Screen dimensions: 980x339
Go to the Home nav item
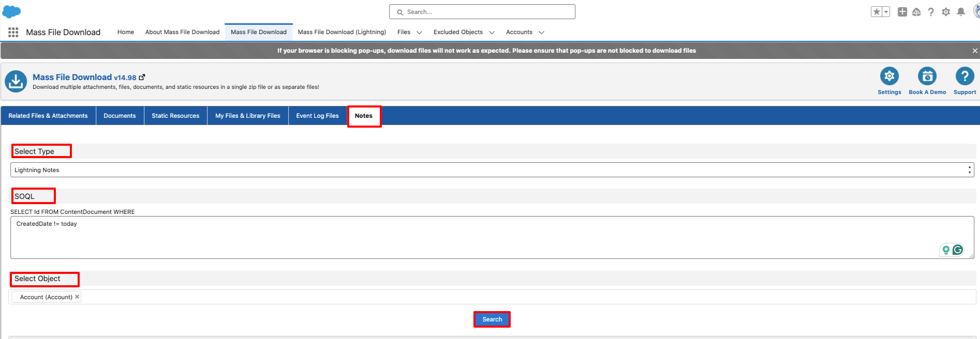126,32
